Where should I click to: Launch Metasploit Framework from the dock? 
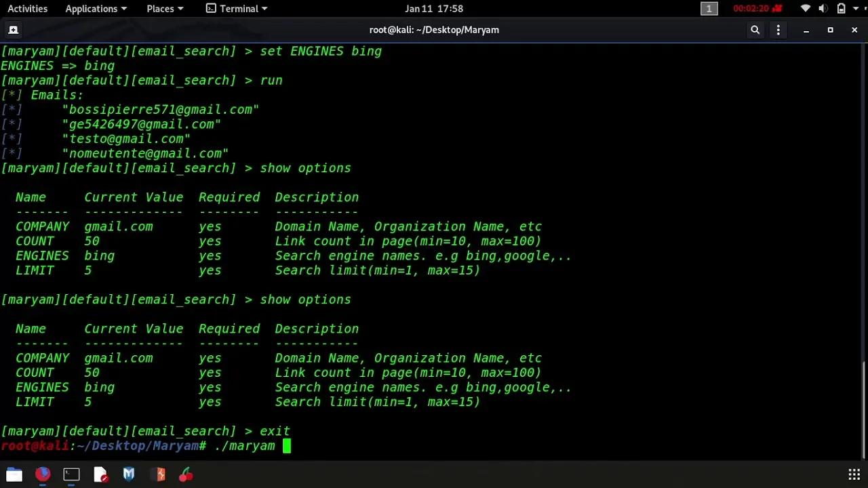click(x=129, y=474)
